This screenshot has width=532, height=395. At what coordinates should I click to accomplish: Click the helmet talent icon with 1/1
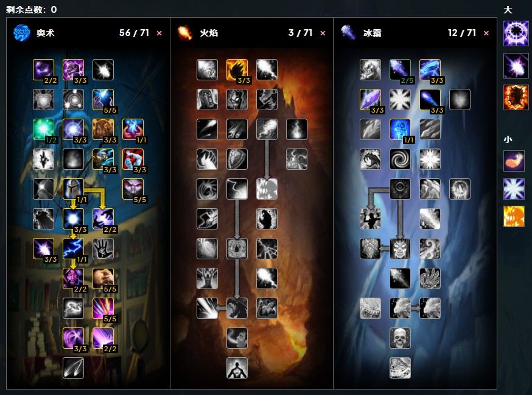[x=73, y=189]
